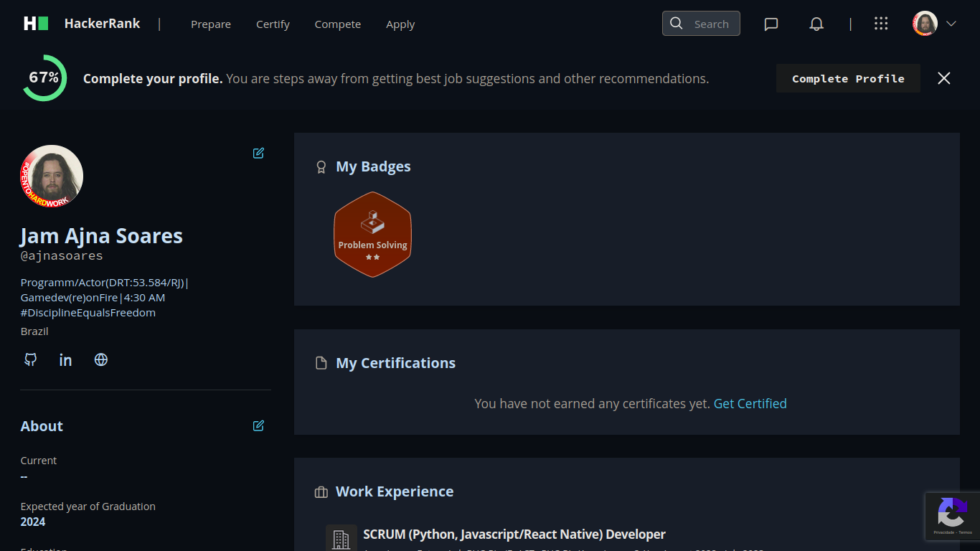
Task: Expand the user account dropdown chevron
Action: click(951, 24)
